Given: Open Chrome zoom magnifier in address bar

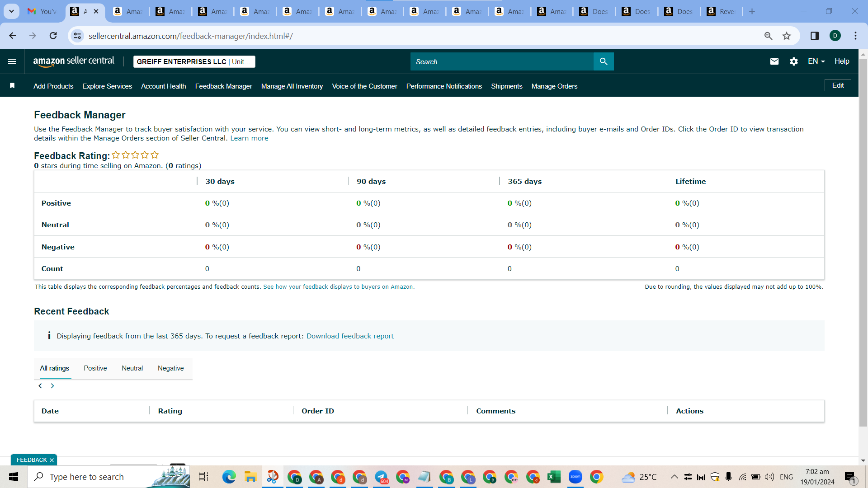Looking at the screenshot, I should pos(768,36).
